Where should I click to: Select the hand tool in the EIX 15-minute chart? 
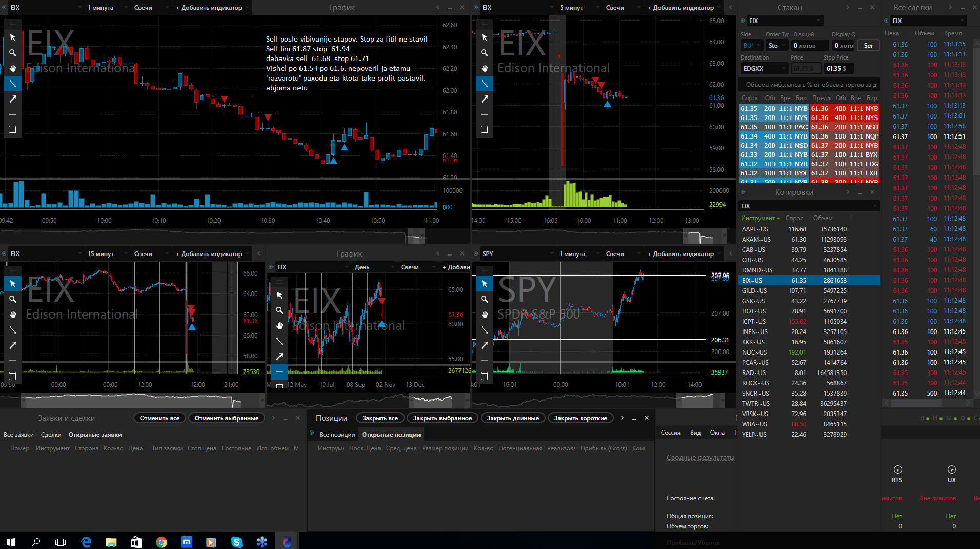[13, 315]
